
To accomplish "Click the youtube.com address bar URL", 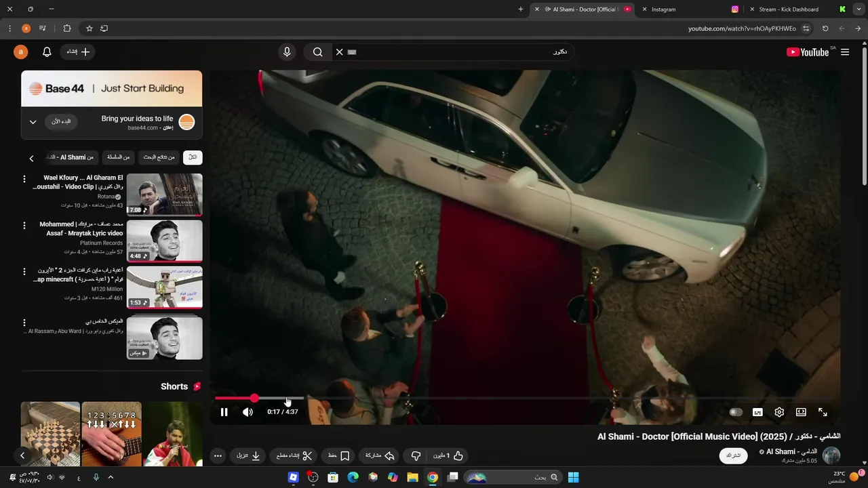I will 742,28.
